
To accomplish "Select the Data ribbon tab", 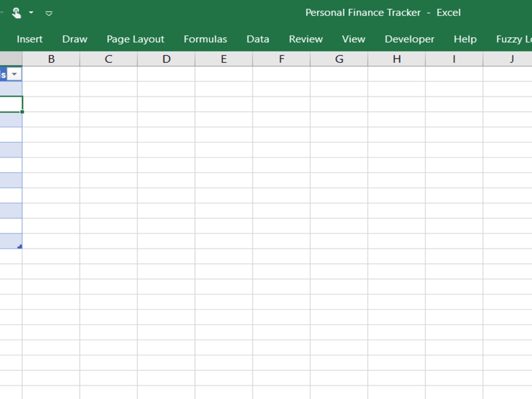I will point(257,39).
